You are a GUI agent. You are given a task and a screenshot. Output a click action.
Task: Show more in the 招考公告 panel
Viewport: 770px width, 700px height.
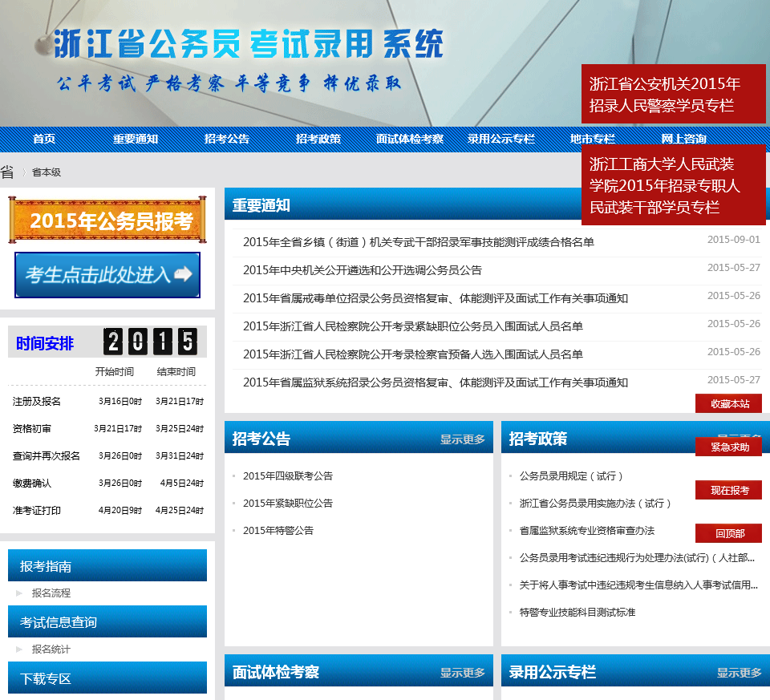click(x=462, y=439)
